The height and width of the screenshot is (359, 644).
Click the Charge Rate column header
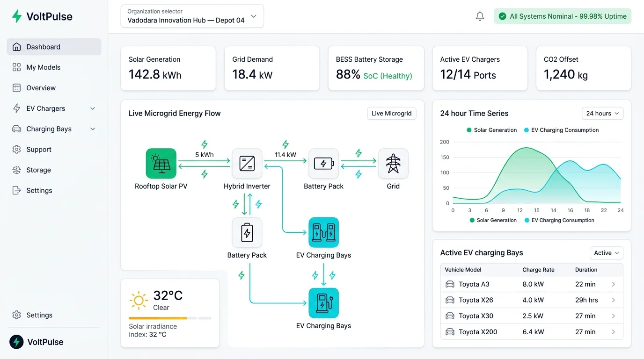click(538, 270)
